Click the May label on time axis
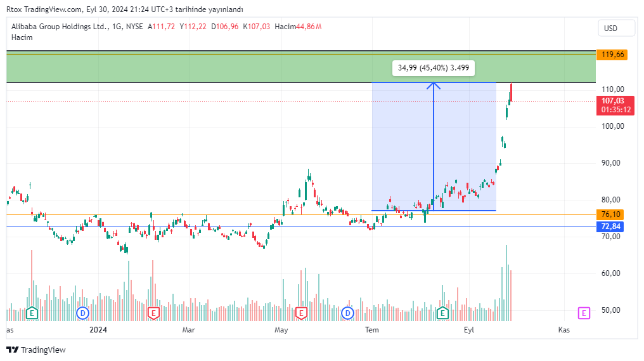Screen dimensions: 644x361 pyautogui.click(x=281, y=330)
